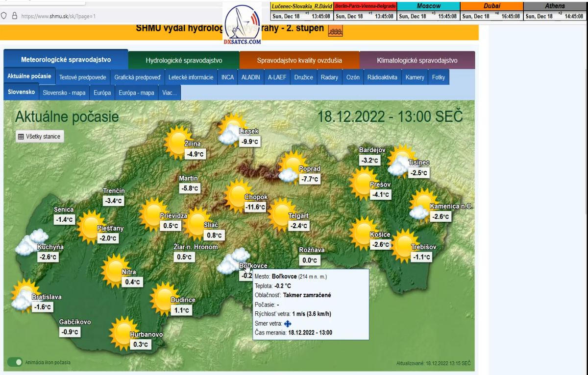The width and height of the screenshot is (588, 375).
Task: Click the partly cloudy icon at Liesek
Action: coord(232,128)
